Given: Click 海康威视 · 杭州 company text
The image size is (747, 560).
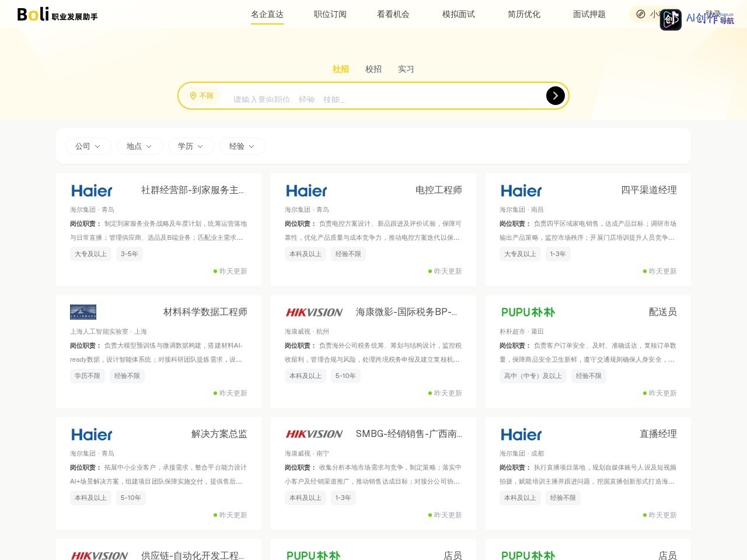Looking at the screenshot, I should [307, 331].
